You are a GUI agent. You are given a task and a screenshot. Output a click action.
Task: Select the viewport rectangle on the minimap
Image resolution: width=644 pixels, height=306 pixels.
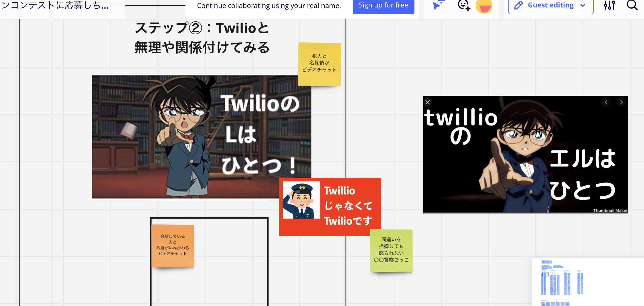546,275
